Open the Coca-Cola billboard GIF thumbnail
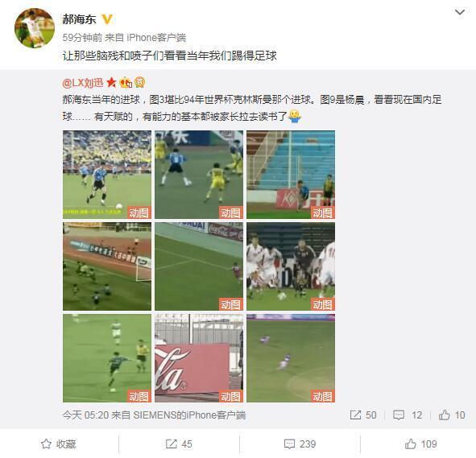The height and width of the screenshot is (458, 476). pos(199,358)
